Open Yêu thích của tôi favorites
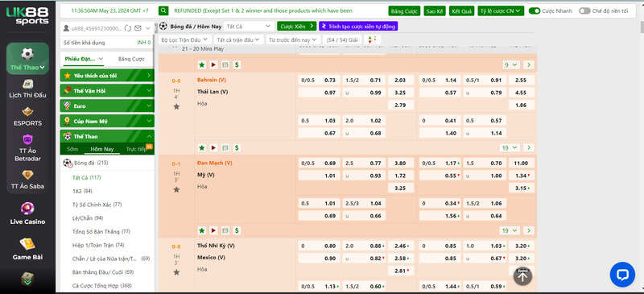Image resolution: width=644 pixels, height=294 pixels. click(x=107, y=76)
